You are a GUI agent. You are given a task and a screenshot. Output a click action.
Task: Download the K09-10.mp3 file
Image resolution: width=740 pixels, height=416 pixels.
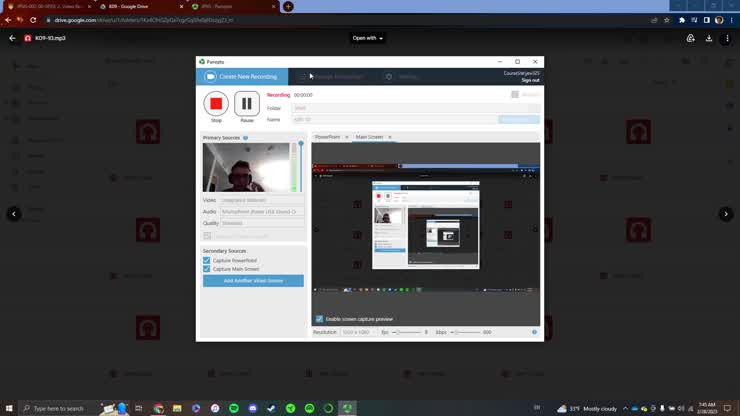click(x=709, y=39)
